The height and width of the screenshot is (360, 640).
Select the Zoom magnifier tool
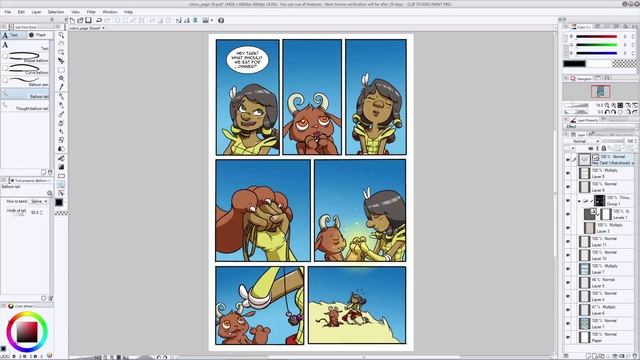61,35
